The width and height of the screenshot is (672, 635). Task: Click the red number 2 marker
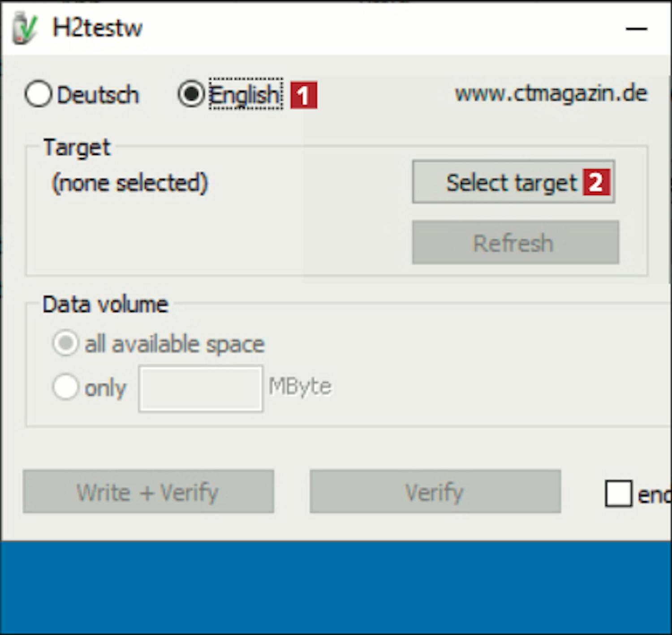596,182
